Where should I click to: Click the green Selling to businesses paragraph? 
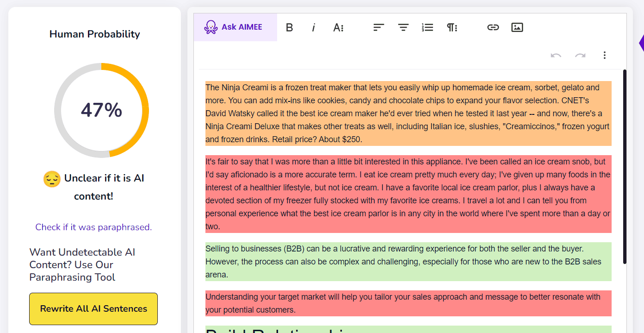408,262
